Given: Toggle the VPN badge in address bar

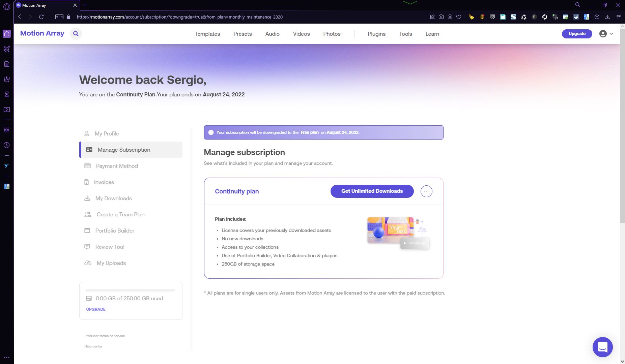Looking at the screenshot, I should pos(59,17).
